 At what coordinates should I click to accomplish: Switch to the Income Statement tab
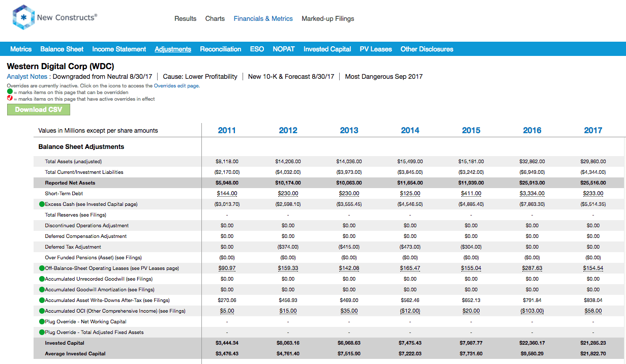(x=119, y=49)
